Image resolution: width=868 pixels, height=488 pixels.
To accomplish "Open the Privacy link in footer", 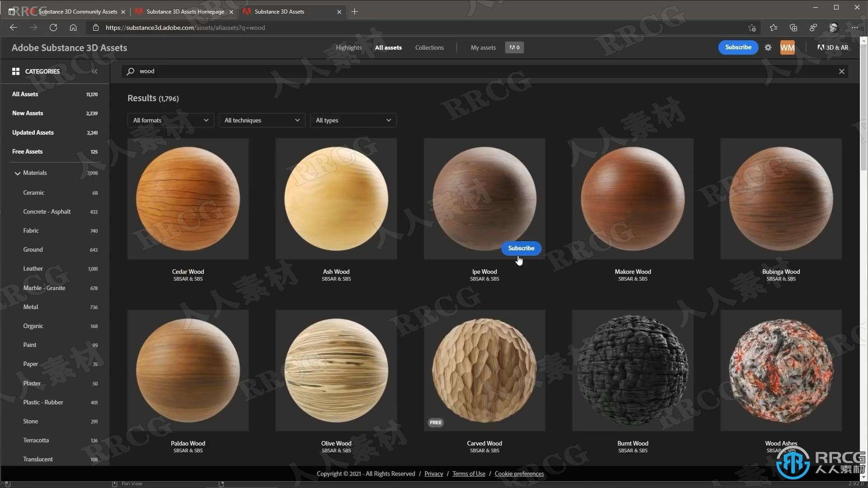I will (x=434, y=474).
